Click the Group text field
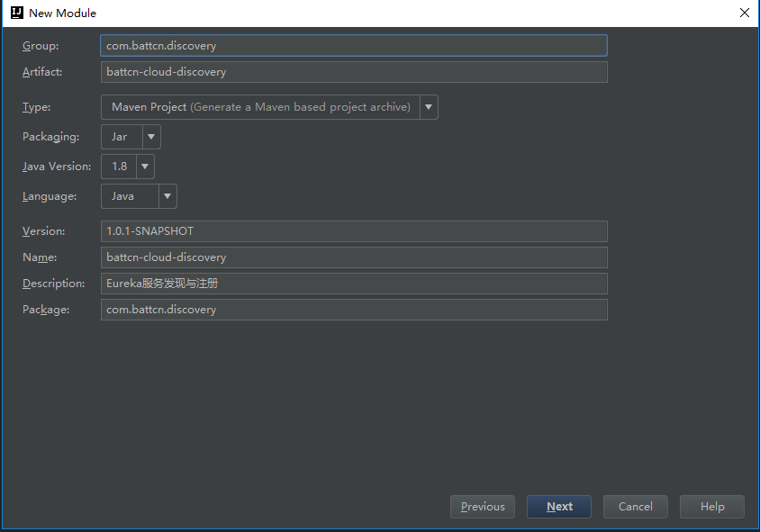Image resolution: width=760 pixels, height=532 pixels. [x=354, y=45]
